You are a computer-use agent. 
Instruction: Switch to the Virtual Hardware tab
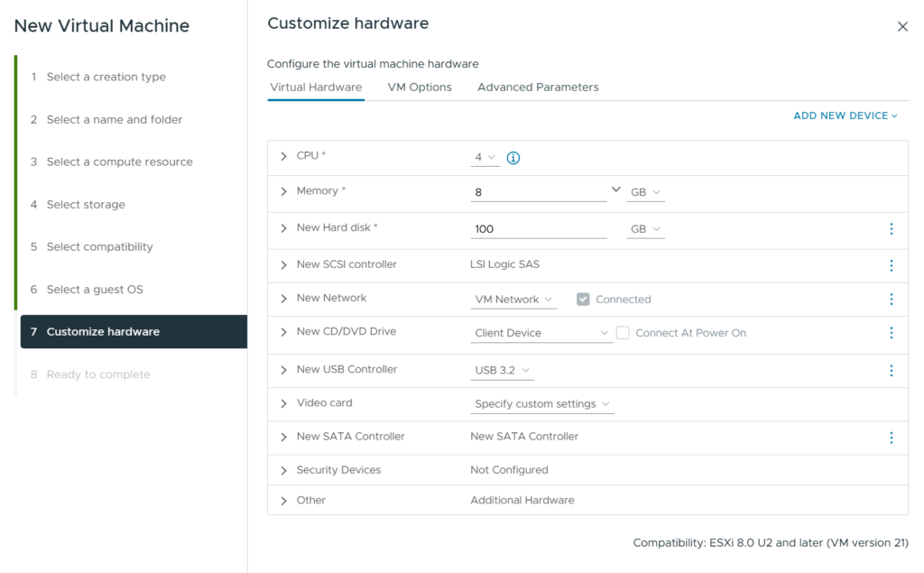[316, 88]
